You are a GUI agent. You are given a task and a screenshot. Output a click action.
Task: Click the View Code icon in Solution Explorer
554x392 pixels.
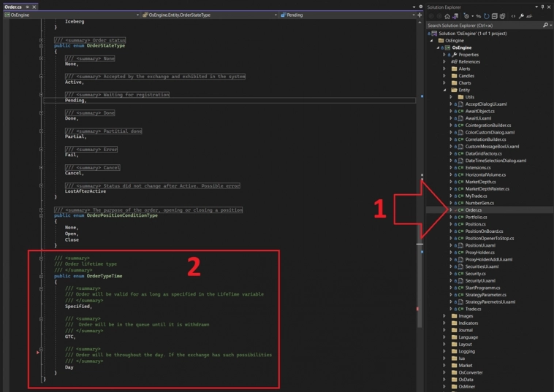click(x=514, y=15)
